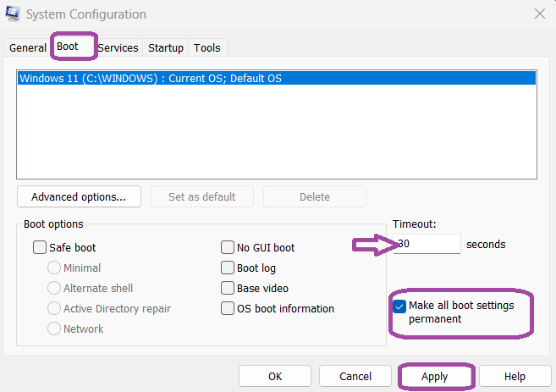Open the Tools tab
Viewport: 556px width, 392px height.
click(206, 48)
